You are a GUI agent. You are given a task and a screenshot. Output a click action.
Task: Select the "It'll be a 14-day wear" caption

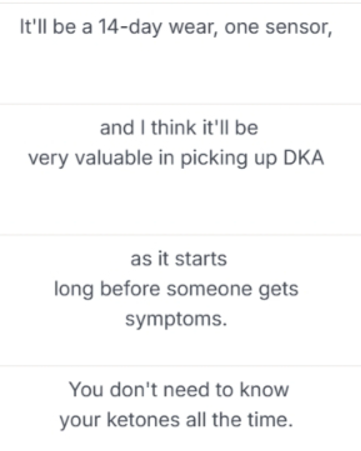180,53
